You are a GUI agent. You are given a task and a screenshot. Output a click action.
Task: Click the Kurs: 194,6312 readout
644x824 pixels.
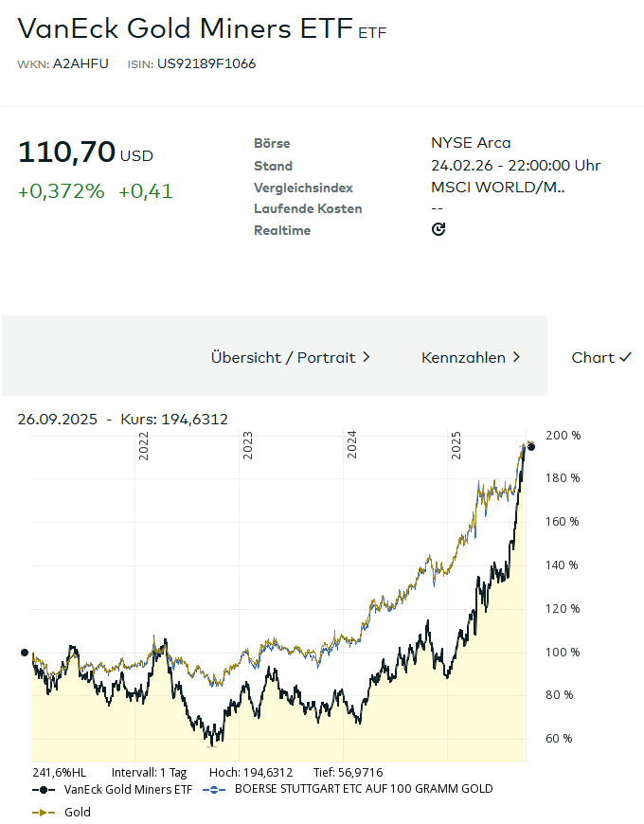(x=174, y=420)
